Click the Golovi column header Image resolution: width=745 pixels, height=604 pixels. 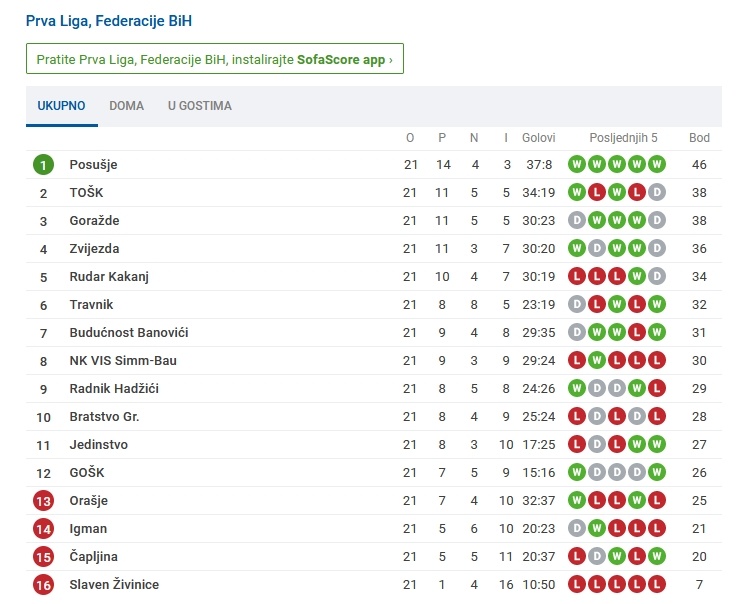(x=539, y=138)
